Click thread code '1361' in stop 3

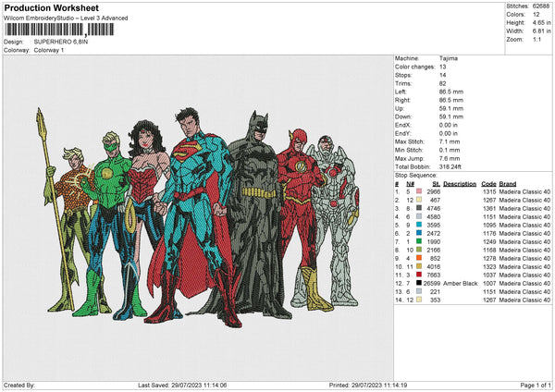489,208
